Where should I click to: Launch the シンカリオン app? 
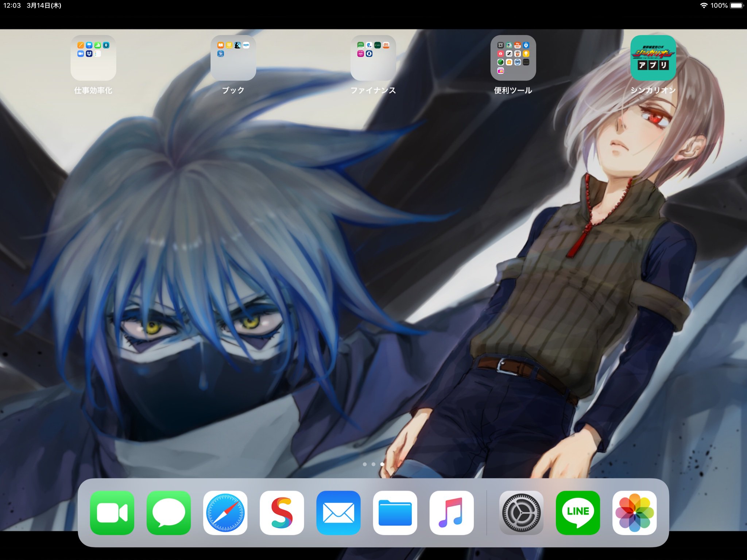coord(653,58)
